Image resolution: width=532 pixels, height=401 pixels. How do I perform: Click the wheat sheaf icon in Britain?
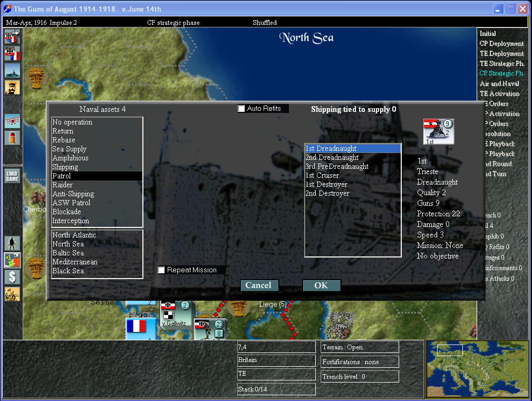pos(36,78)
